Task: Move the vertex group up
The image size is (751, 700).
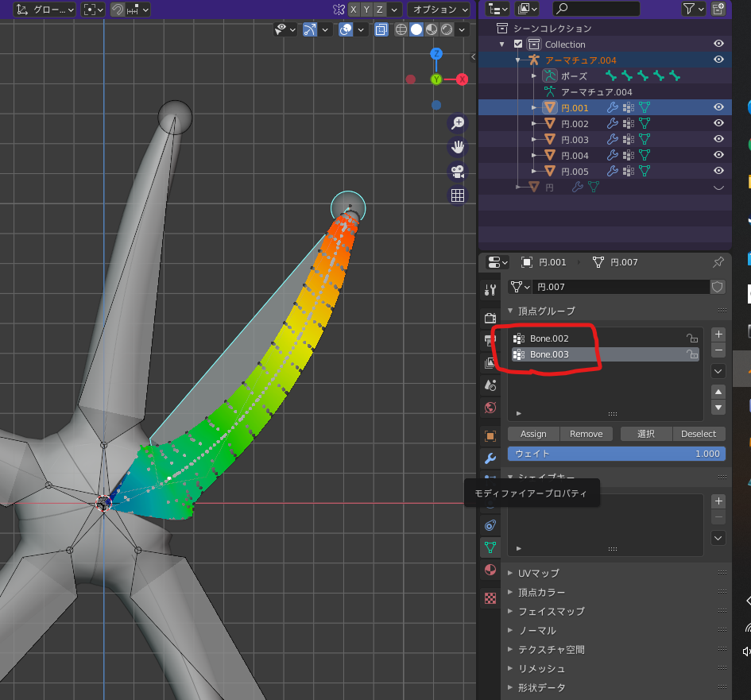Action: tap(718, 393)
